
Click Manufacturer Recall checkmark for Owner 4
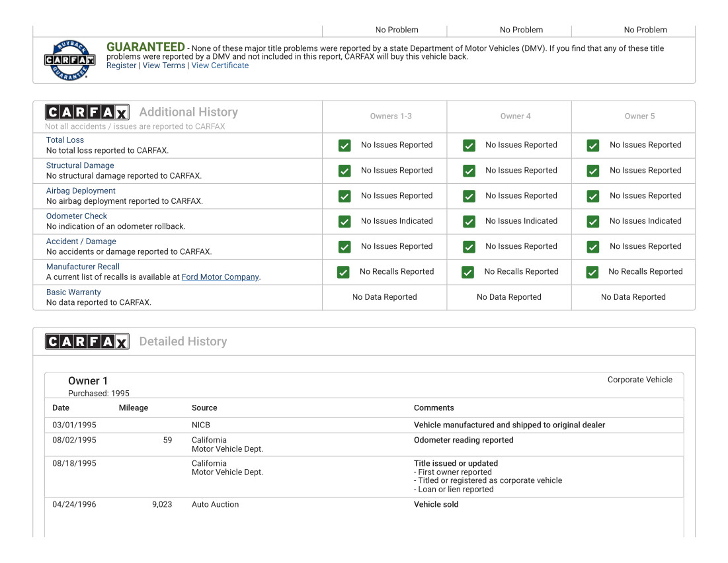click(467, 272)
